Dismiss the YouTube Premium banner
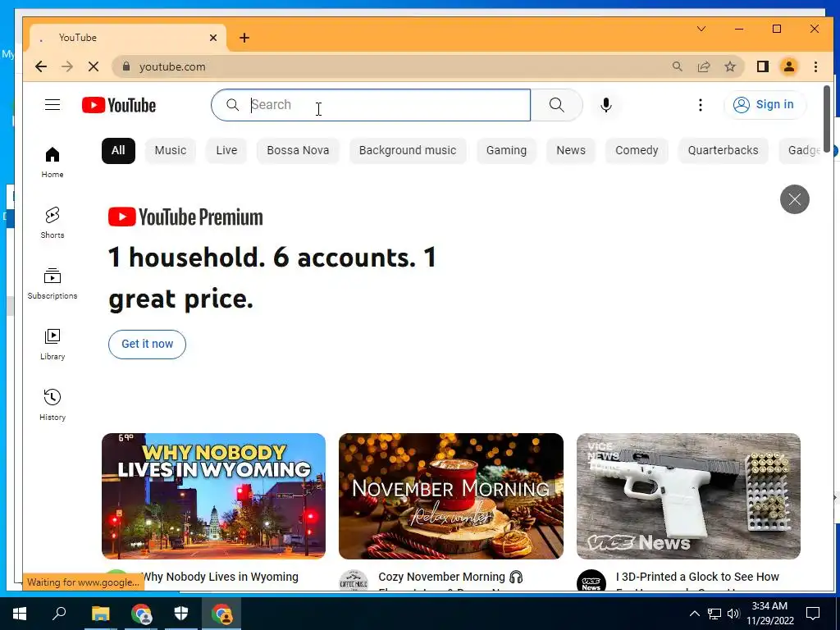Image resolution: width=840 pixels, height=630 pixels. (794, 199)
